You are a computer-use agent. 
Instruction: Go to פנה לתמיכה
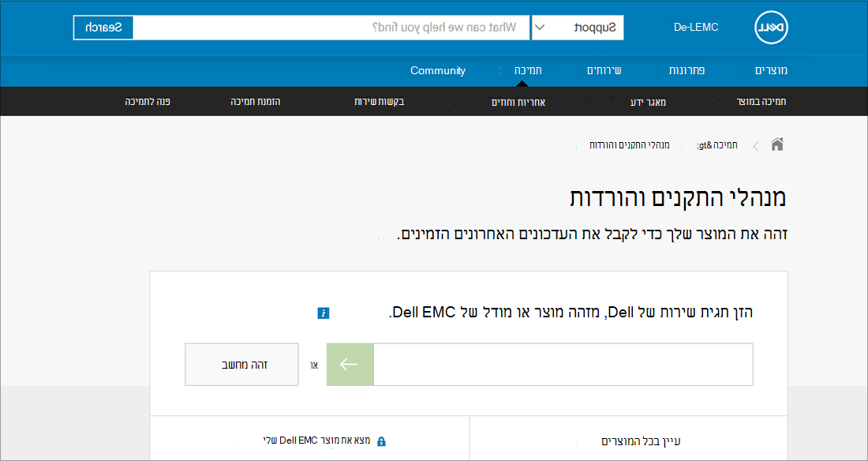point(148,102)
